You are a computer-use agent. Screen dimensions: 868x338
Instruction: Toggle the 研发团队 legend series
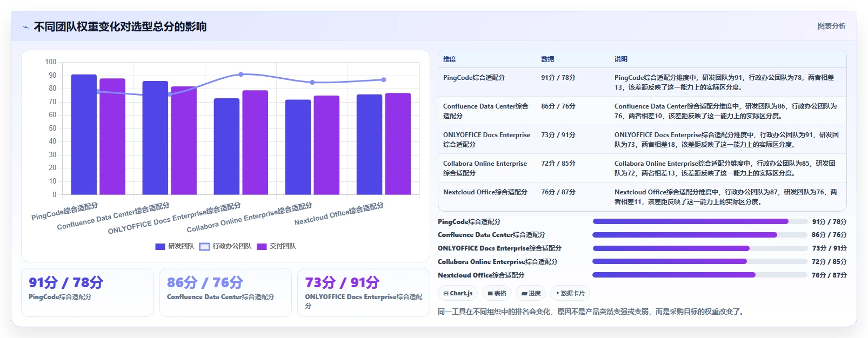175,246
